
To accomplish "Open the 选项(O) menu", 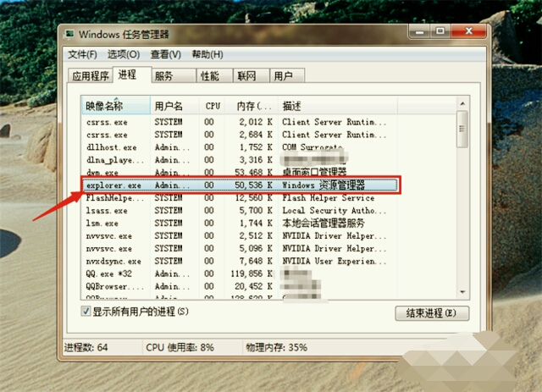I will (124, 55).
